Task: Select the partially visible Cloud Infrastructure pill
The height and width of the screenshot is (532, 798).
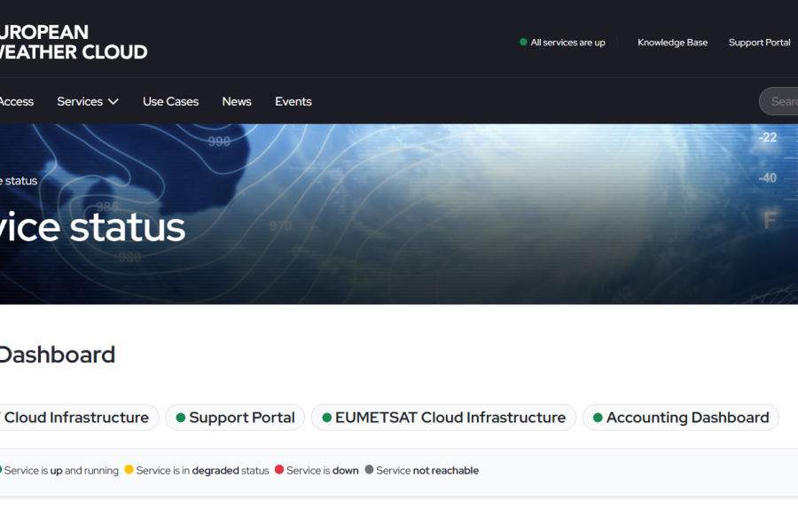Action: point(79,418)
